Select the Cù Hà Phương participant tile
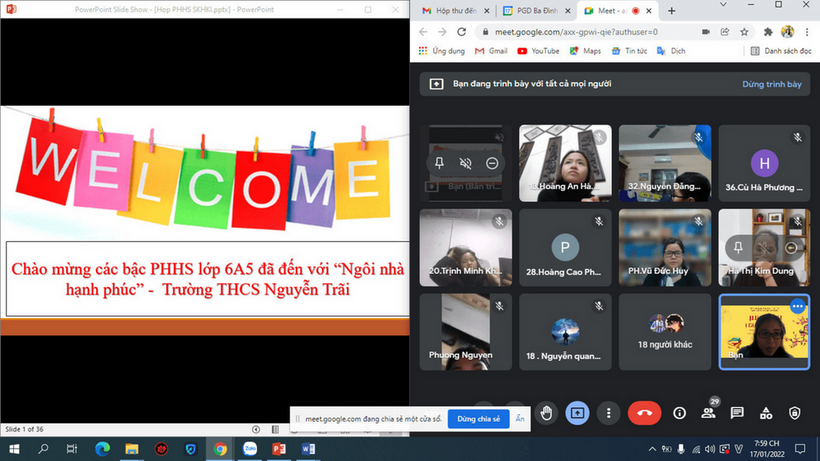This screenshot has width=820, height=461. tap(764, 163)
